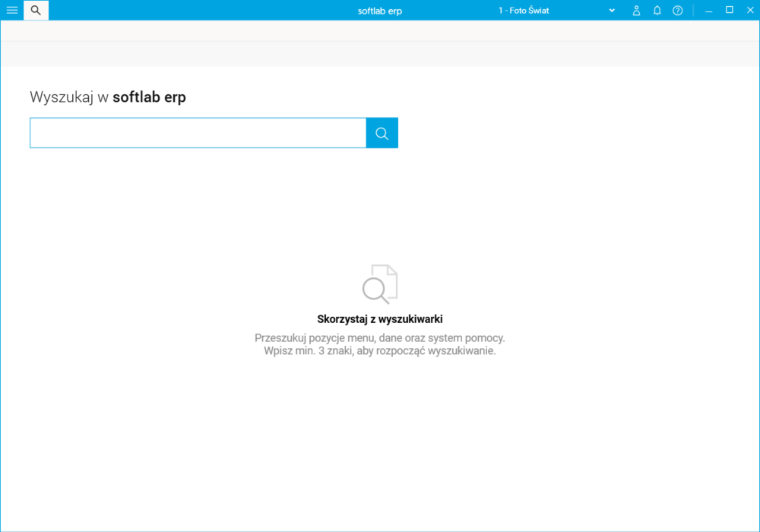Open help via the question mark icon
Image resolution: width=760 pixels, height=532 pixels.
pos(678,10)
